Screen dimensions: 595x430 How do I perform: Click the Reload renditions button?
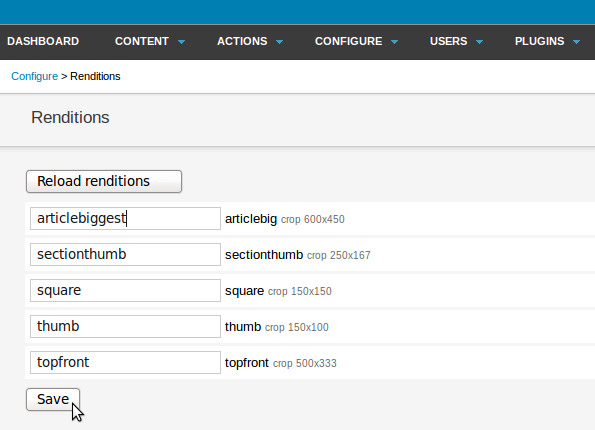pos(104,181)
